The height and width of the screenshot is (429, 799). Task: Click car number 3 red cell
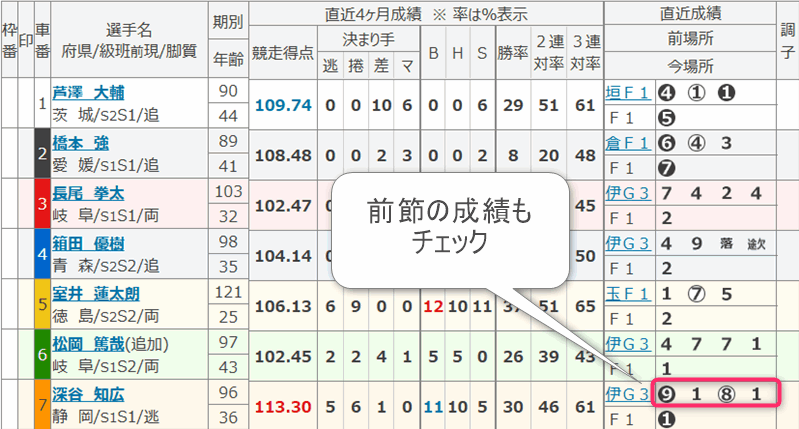tap(43, 204)
